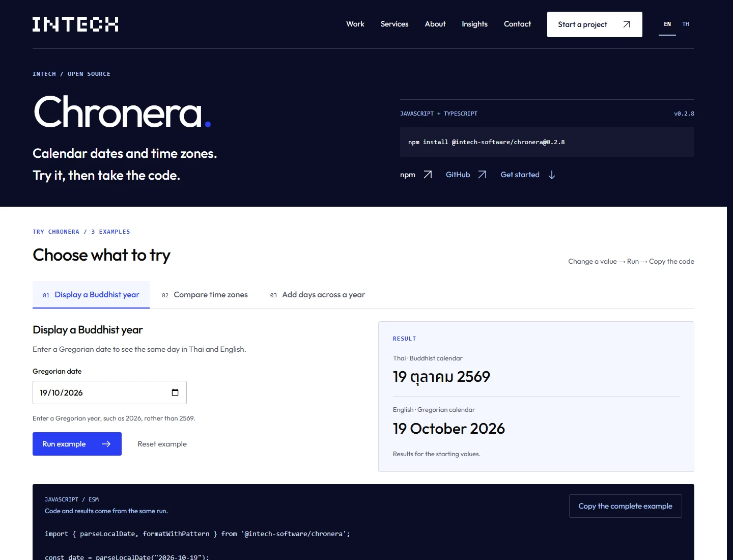Viewport: 733px width, 560px height.
Task: Click the 'Results for the starting values.' note
Action: coord(436,454)
